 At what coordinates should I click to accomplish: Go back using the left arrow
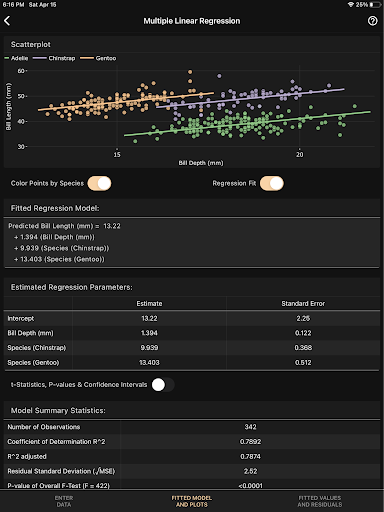tap(7, 21)
